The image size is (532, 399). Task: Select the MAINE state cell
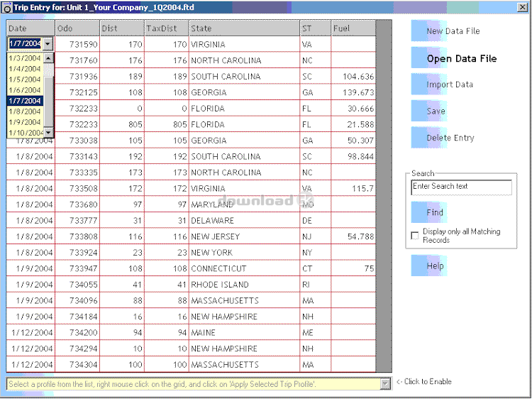244,332
